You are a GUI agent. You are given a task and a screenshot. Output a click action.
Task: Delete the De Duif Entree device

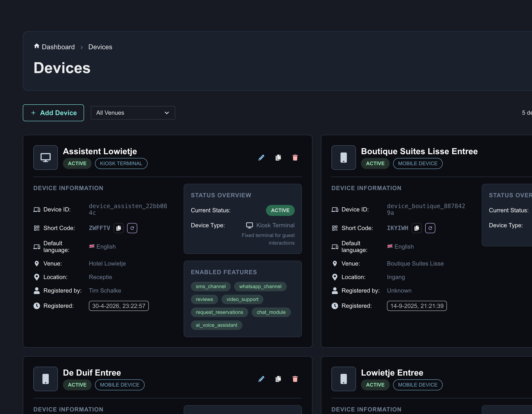(x=295, y=379)
